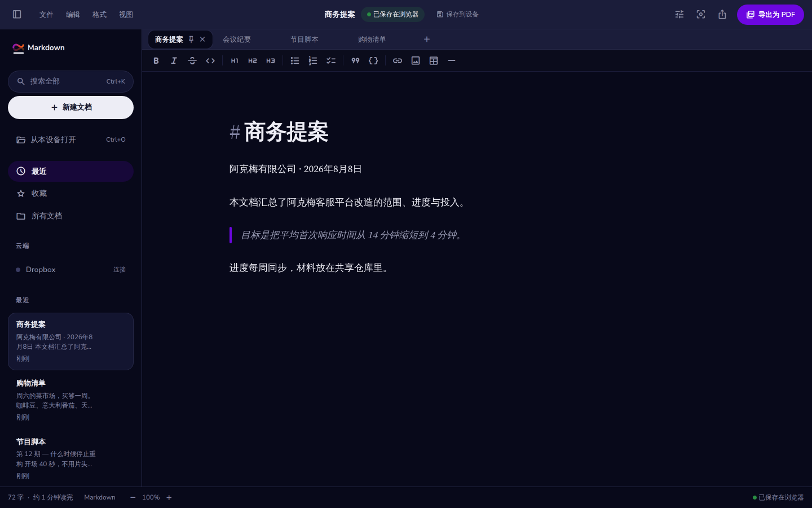Insert a numbered list
Screen dimensions: 812x508
[313, 60]
